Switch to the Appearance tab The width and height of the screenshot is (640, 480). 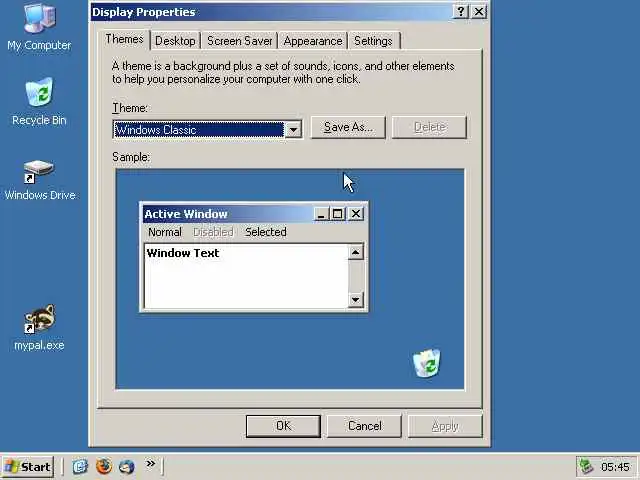click(x=313, y=41)
